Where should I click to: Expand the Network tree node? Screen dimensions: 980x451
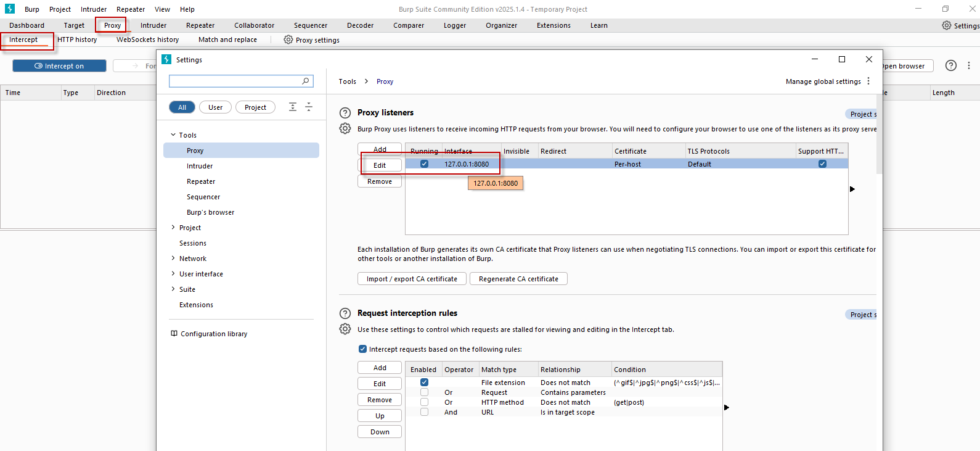[x=173, y=258]
